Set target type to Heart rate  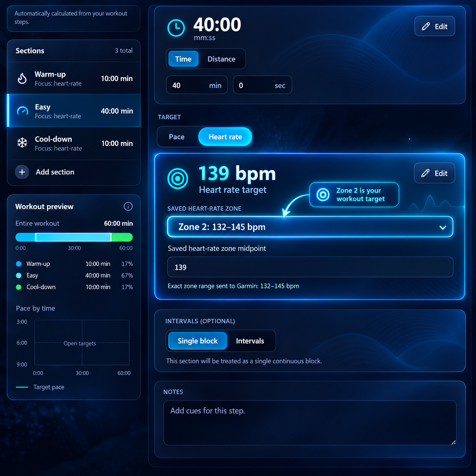225,137
